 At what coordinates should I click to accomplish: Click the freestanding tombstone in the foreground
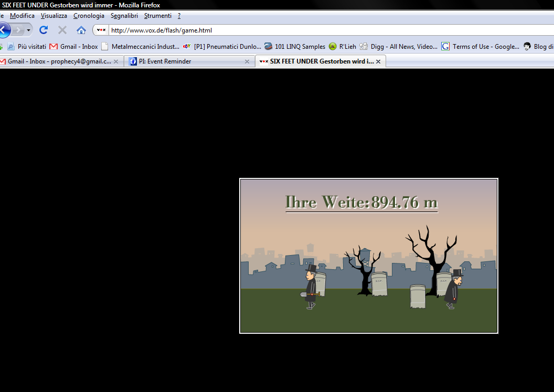tap(418, 296)
